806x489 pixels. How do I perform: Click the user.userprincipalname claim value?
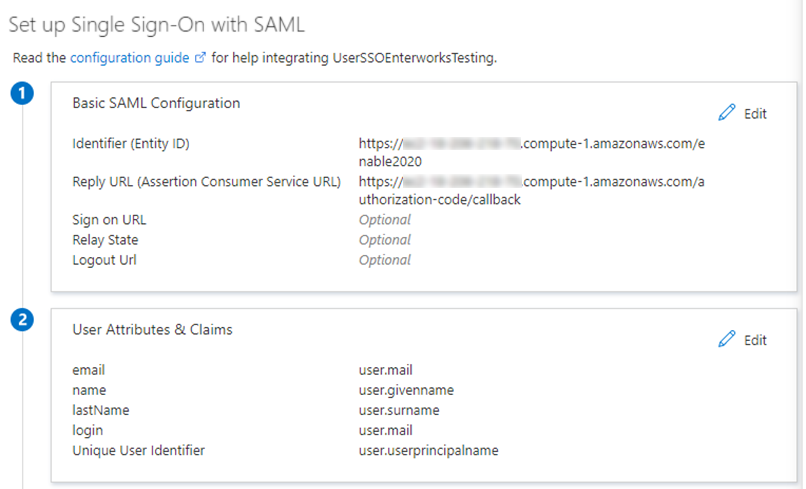pos(428,450)
